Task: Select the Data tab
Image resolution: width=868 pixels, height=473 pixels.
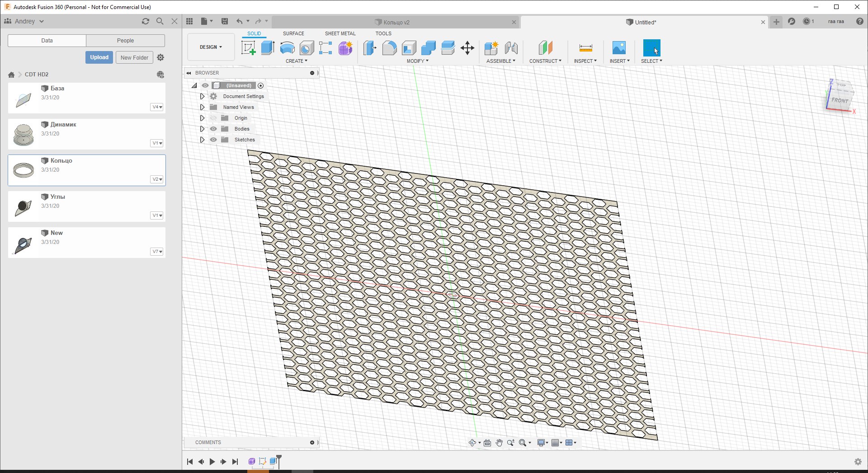Action: point(47,41)
